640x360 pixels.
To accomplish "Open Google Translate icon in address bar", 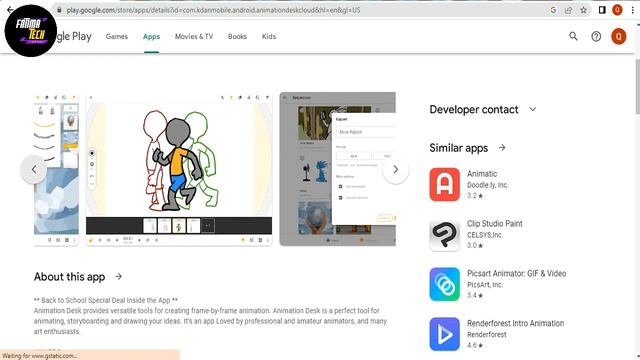I will 553,10.
